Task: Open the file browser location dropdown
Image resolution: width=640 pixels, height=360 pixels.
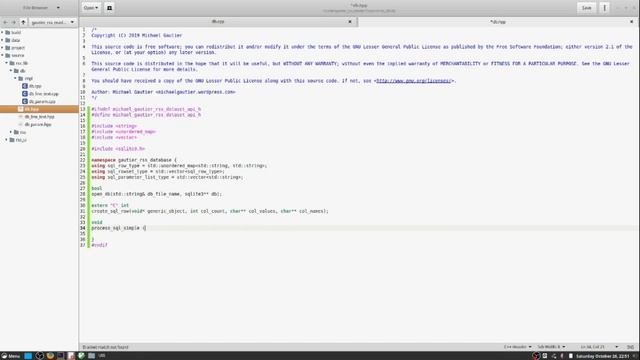Action: click(x=53, y=22)
